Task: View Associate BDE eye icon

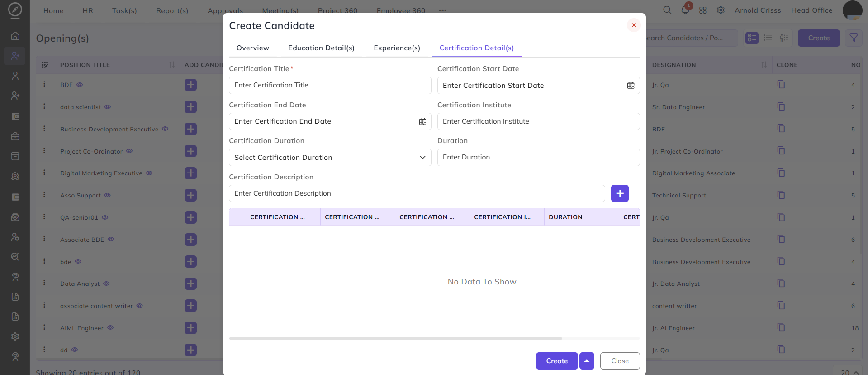Action: [x=111, y=240]
